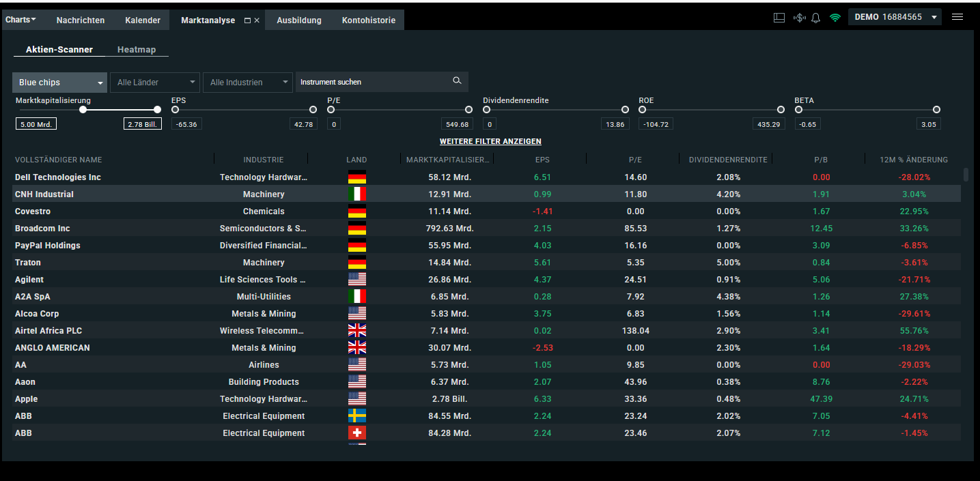
Task: Open the hamburger menu top right
Action: tap(957, 16)
